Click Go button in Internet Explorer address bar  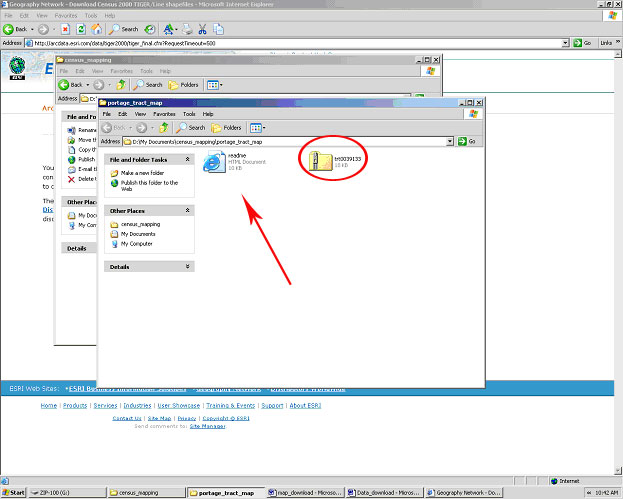(x=583, y=43)
